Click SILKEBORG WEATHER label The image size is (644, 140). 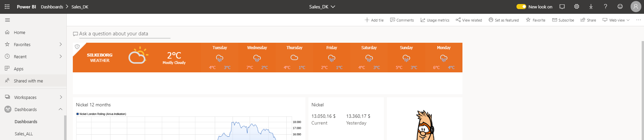click(x=100, y=58)
